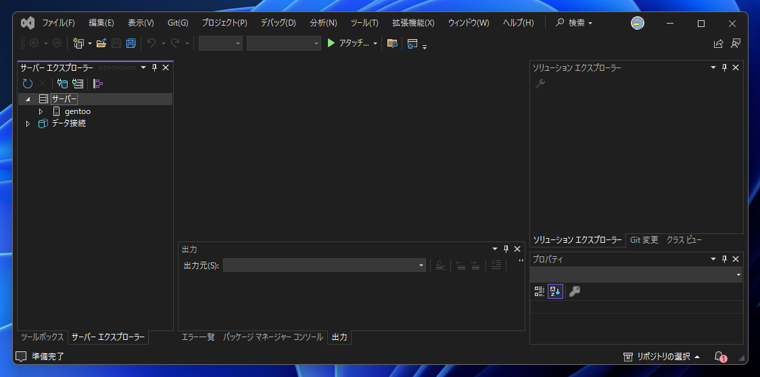Click the new project toolbar icon

78,43
